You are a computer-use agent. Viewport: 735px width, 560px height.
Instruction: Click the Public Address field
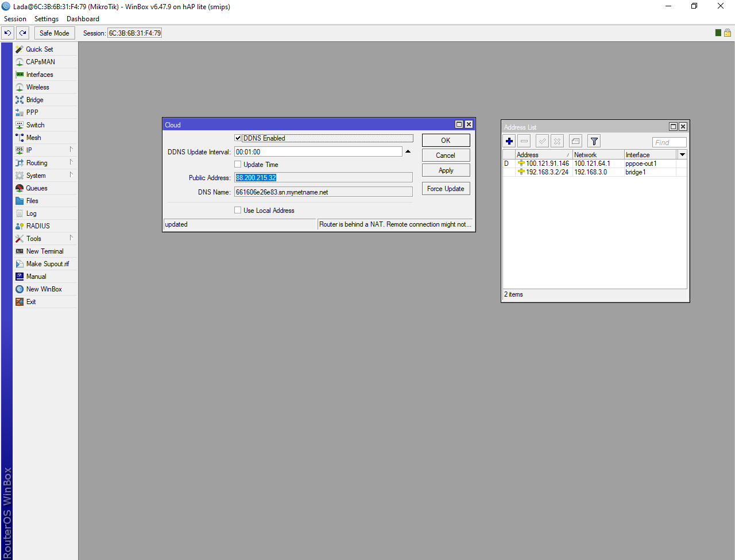click(323, 178)
